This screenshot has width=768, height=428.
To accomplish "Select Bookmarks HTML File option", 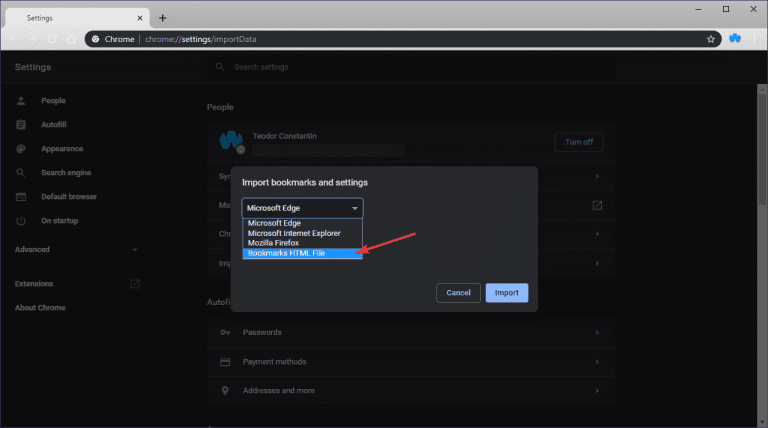I will pos(301,253).
